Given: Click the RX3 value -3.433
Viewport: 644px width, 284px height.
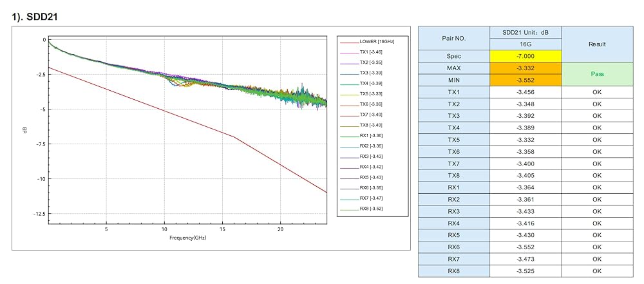Looking at the screenshot, I should tap(526, 211).
